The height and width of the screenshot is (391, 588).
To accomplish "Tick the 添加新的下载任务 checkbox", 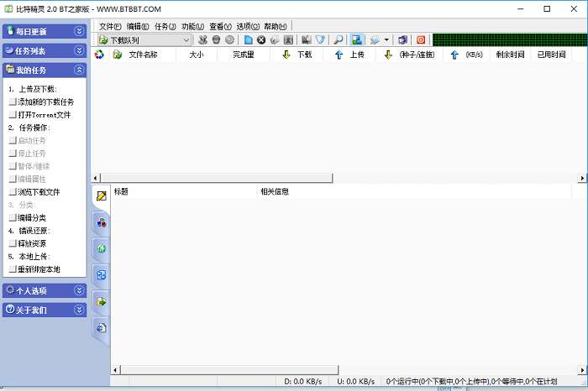I will point(13,102).
